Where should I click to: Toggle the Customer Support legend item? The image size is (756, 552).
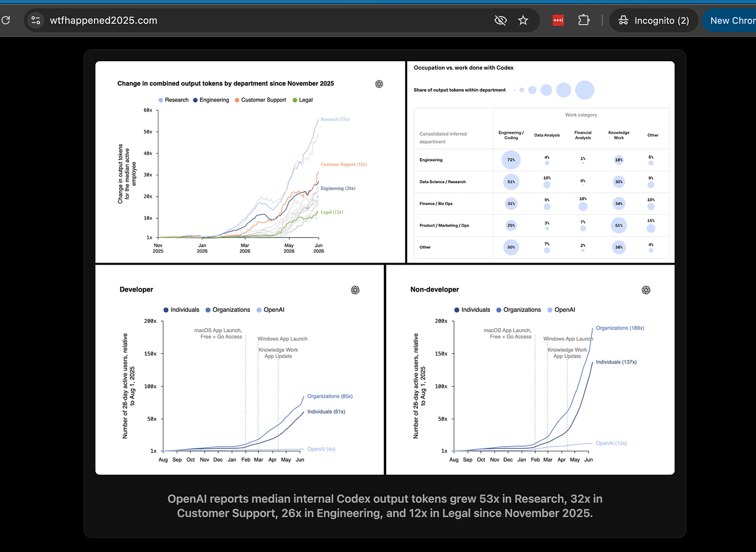point(260,100)
